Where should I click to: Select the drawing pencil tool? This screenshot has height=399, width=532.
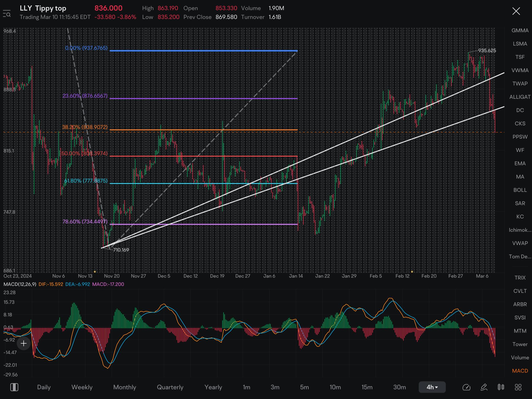point(484,387)
